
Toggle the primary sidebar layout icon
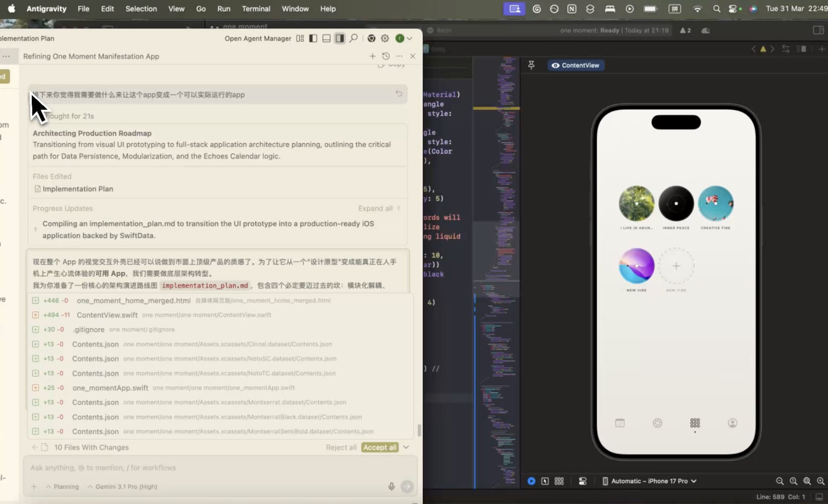(313, 38)
